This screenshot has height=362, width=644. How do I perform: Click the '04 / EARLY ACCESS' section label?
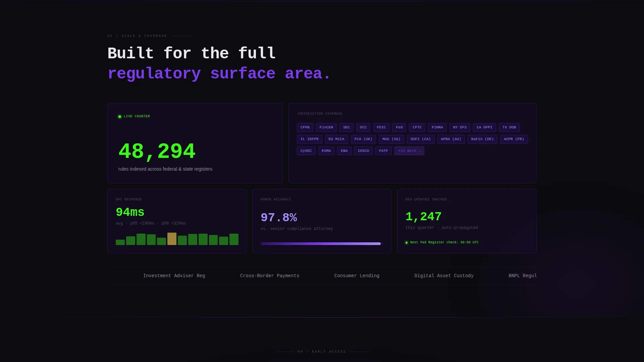point(322,352)
